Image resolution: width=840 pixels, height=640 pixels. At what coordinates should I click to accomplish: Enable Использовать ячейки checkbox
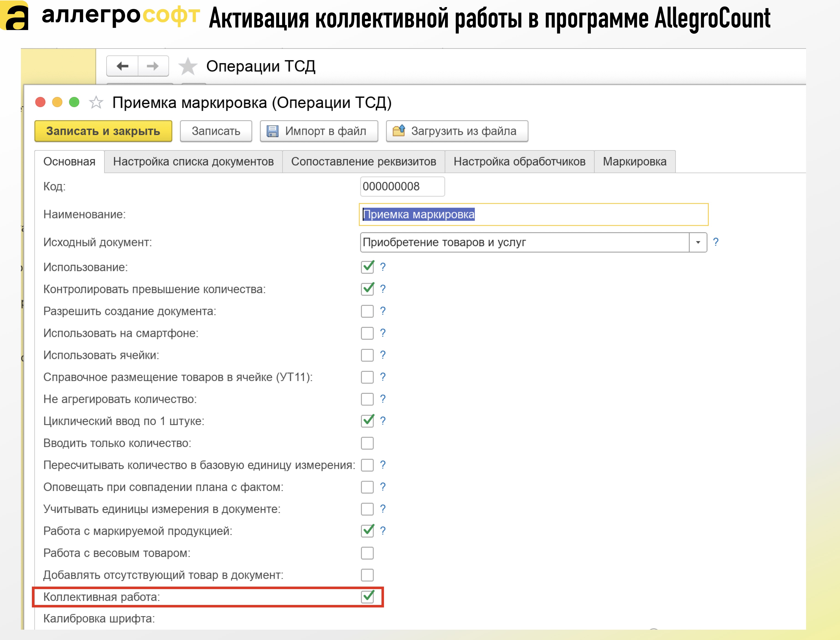pyautogui.click(x=367, y=355)
